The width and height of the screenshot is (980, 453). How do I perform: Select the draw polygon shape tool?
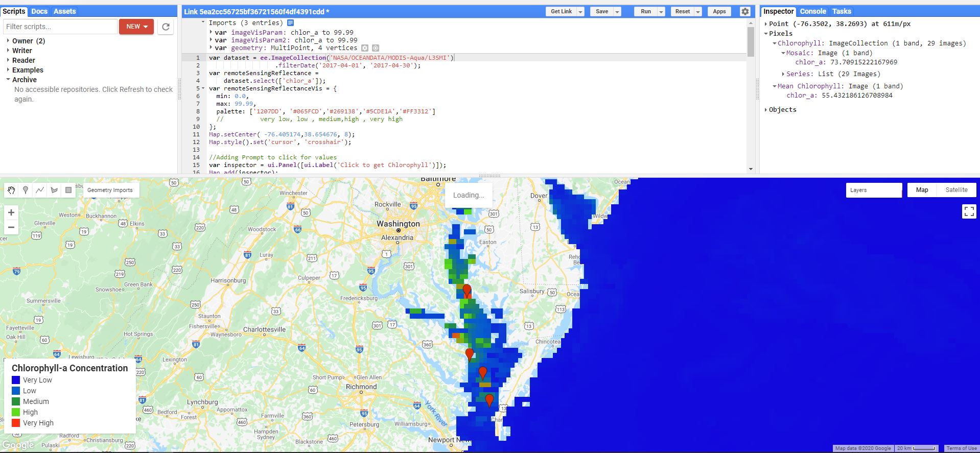pyautogui.click(x=54, y=190)
